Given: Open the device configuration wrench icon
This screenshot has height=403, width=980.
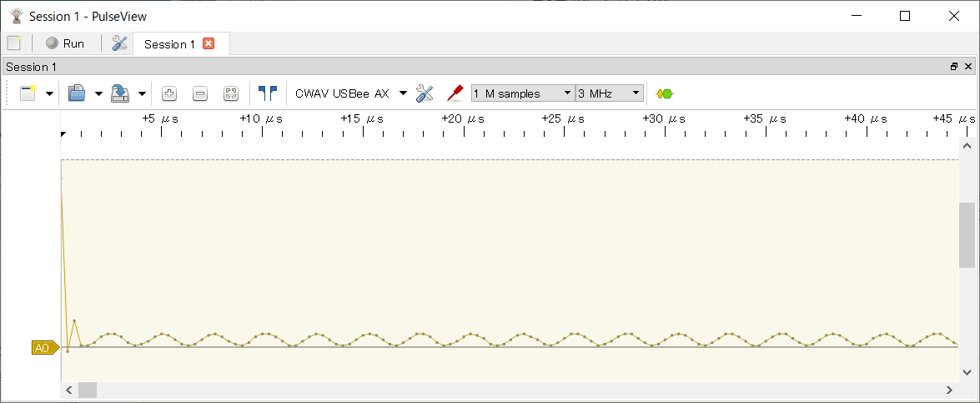Looking at the screenshot, I should click(x=425, y=93).
